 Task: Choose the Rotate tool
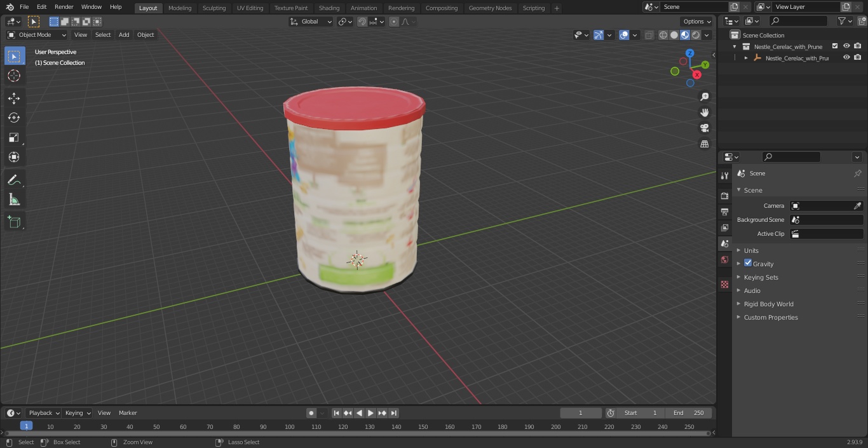pos(14,118)
